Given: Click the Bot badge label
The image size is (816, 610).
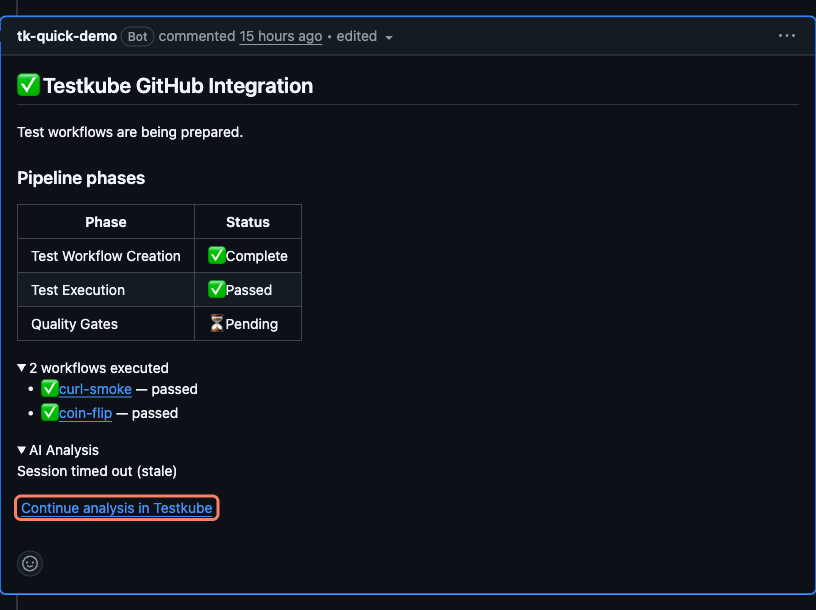Looking at the screenshot, I should (x=137, y=36).
